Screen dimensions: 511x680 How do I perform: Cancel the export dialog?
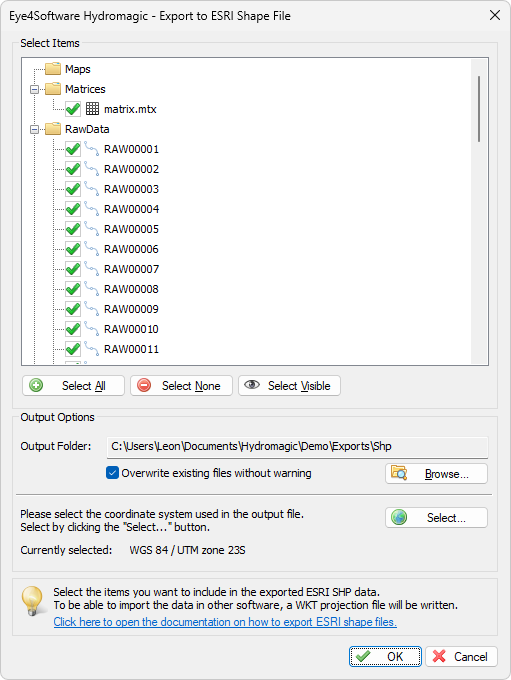point(462,657)
